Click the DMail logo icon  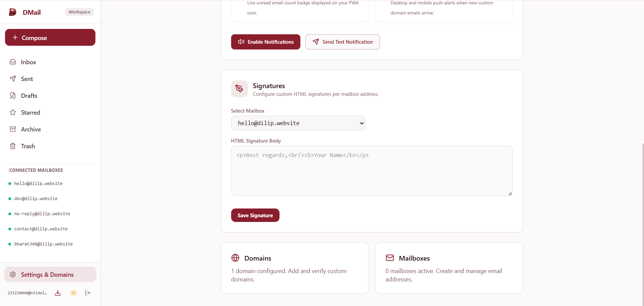click(12, 12)
